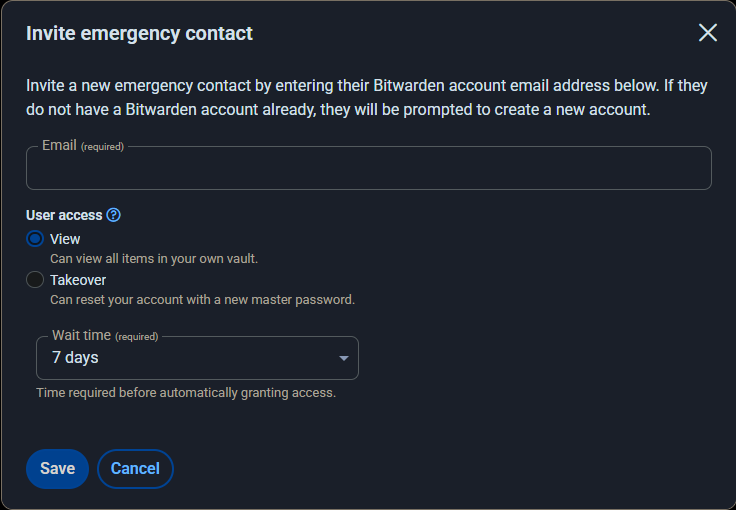The height and width of the screenshot is (510, 736).
Task: Click the caret arrow in Wait time field
Action: (344, 358)
